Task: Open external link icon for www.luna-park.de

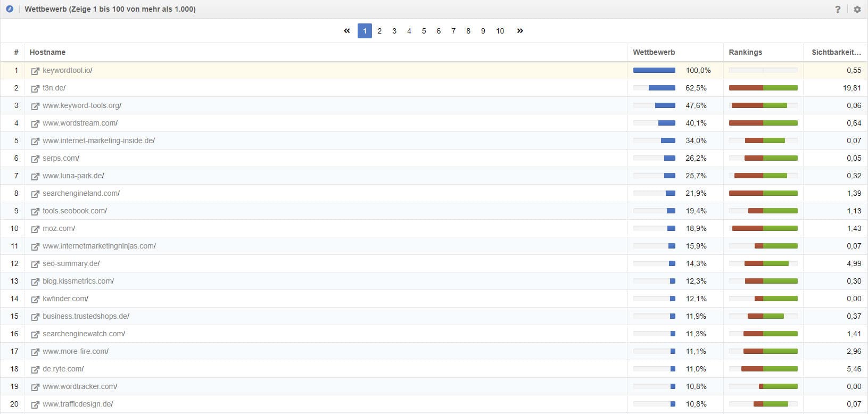Action: pos(35,176)
